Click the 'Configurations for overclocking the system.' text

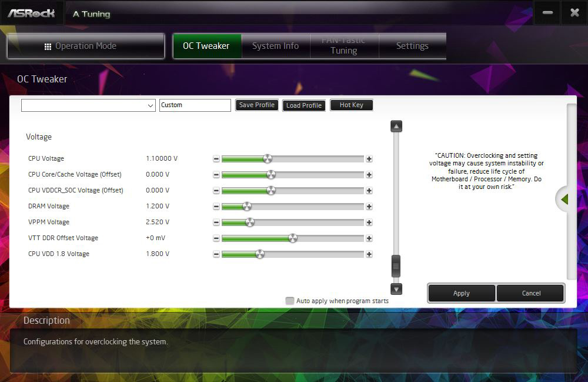click(96, 341)
